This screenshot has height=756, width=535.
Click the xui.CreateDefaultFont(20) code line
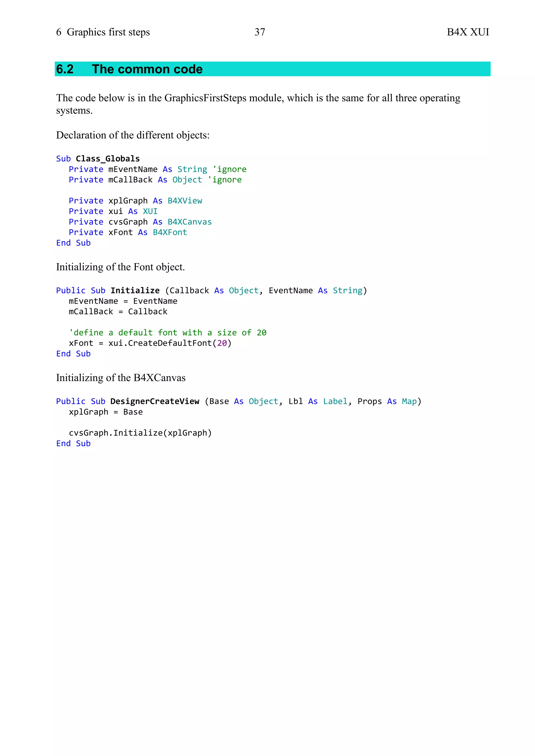[x=150, y=343]
